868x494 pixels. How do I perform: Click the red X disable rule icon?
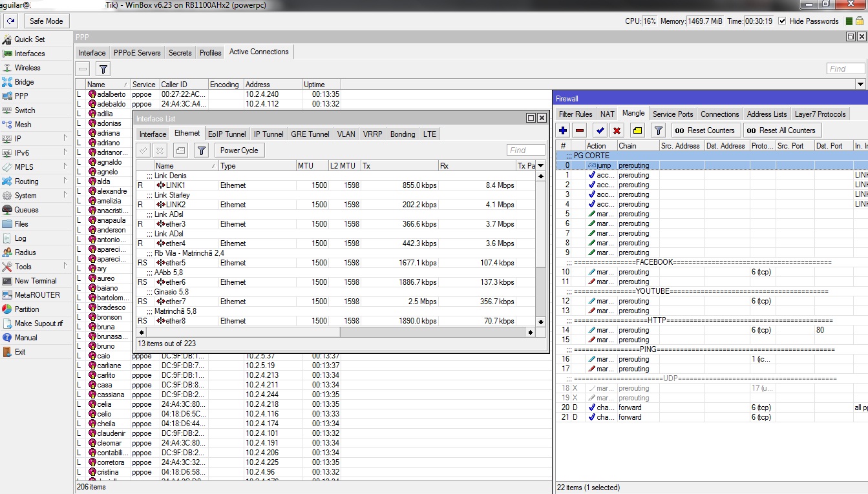(617, 130)
